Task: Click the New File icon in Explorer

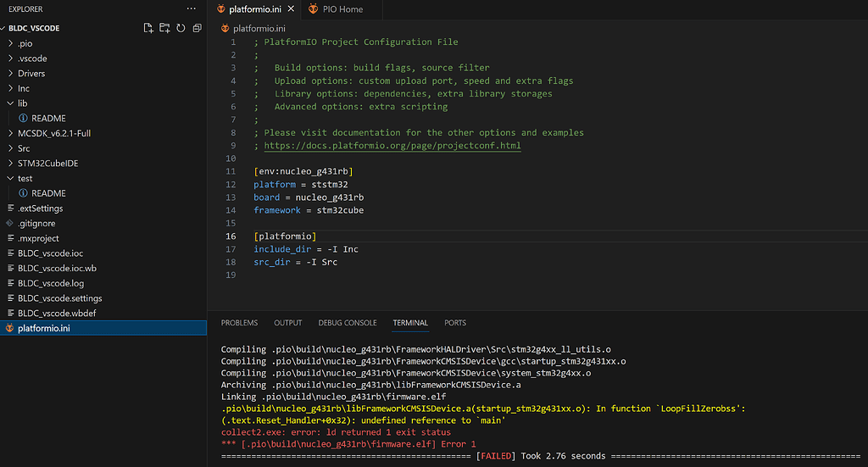Action: 147,28
